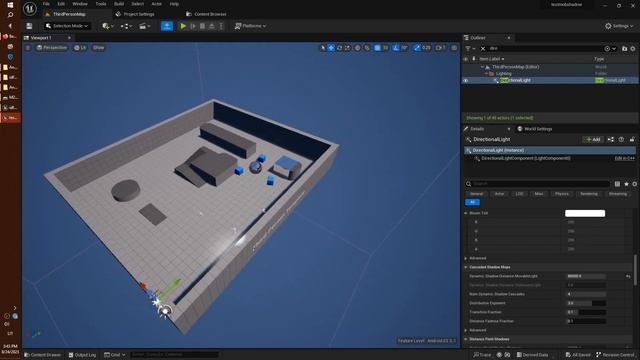Click the blue marketplace add button
The image size is (640, 360).
(x=167, y=26)
